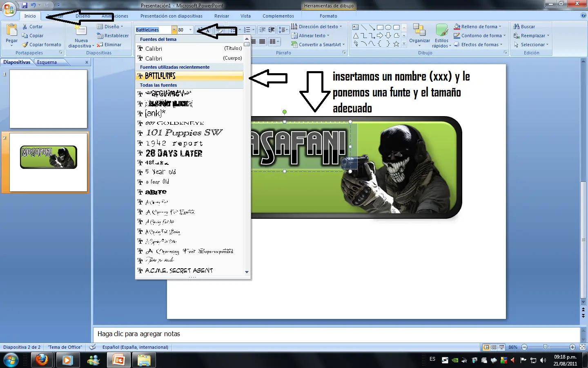Expand the font name dropdown arrow
The width and height of the screenshot is (588, 368).
(174, 30)
